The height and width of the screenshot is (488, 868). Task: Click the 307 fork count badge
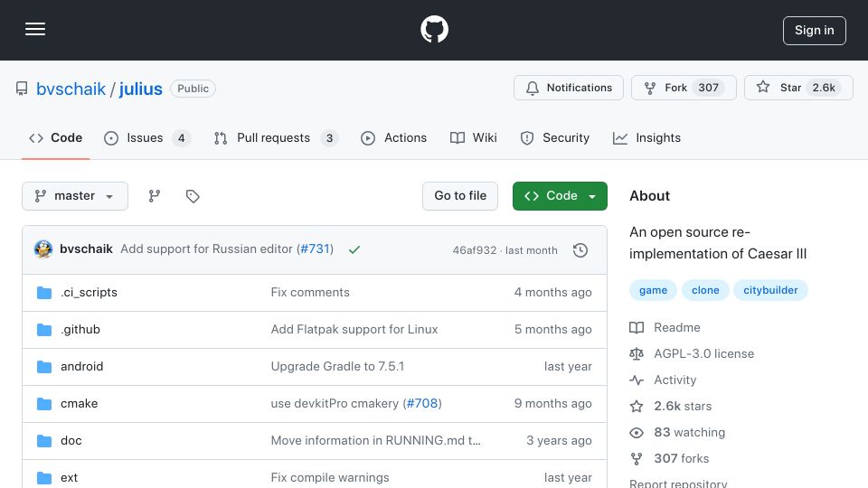(x=708, y=88)
